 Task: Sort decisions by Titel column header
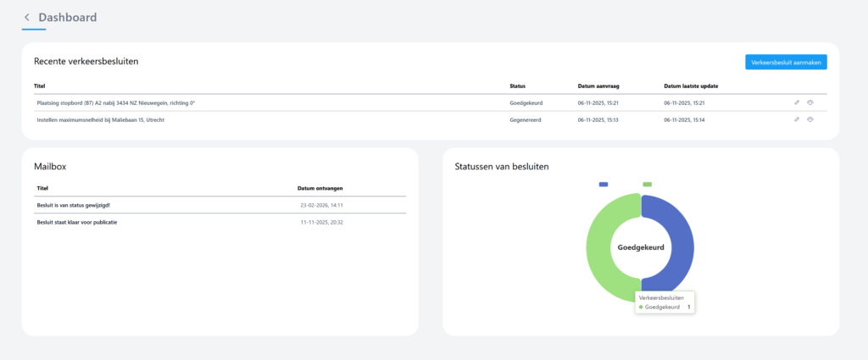tap(39, 86)
